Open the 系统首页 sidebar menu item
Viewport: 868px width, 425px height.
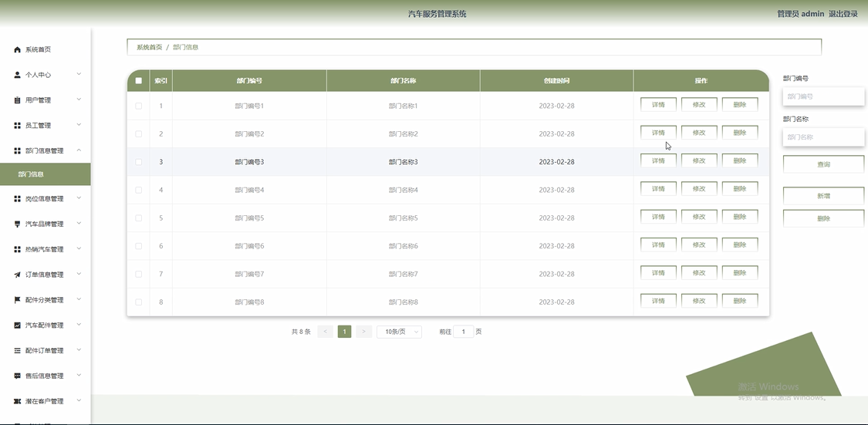46,50
